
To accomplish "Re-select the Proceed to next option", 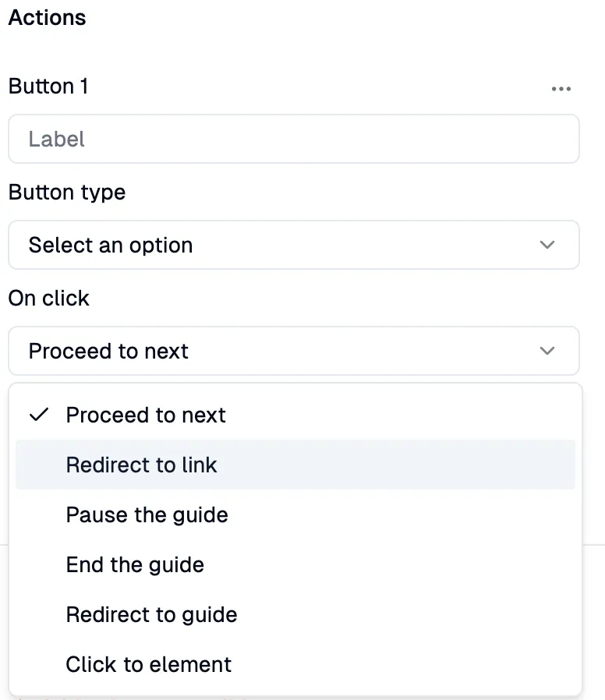I will tap(145, 415).
